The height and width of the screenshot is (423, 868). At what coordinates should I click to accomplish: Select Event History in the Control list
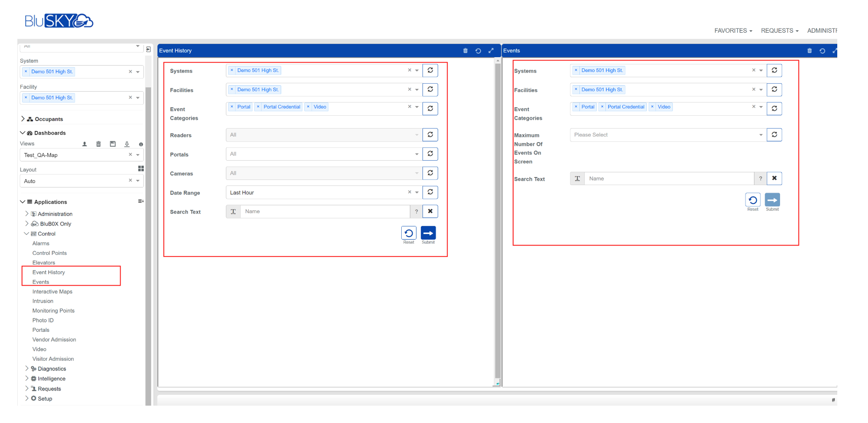[x=48, y=272]
